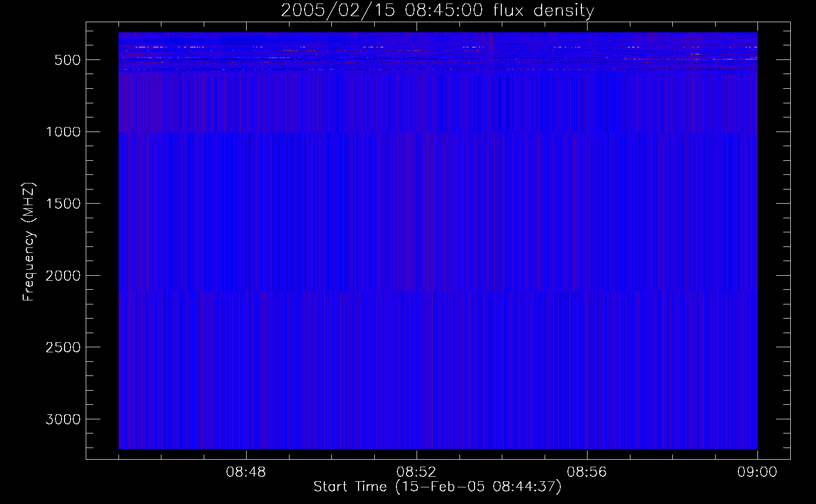
Task: Click the 3000 frequency tick label
Action: point(63,420)
